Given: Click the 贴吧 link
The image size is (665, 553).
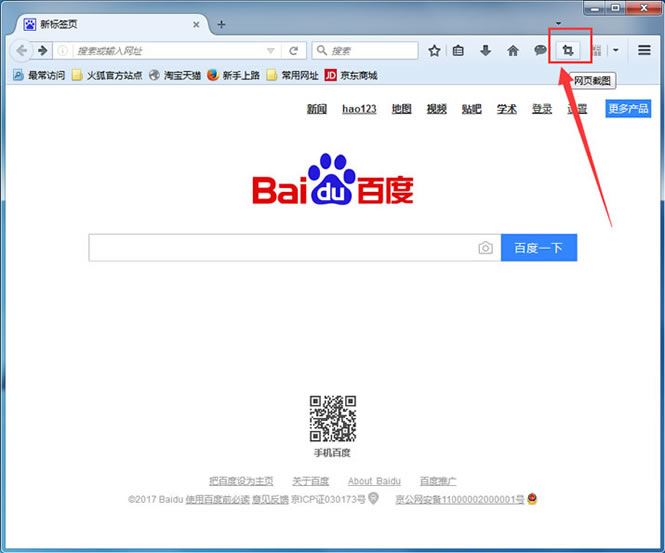Looking at the screenshot, I should coord(472,109).
